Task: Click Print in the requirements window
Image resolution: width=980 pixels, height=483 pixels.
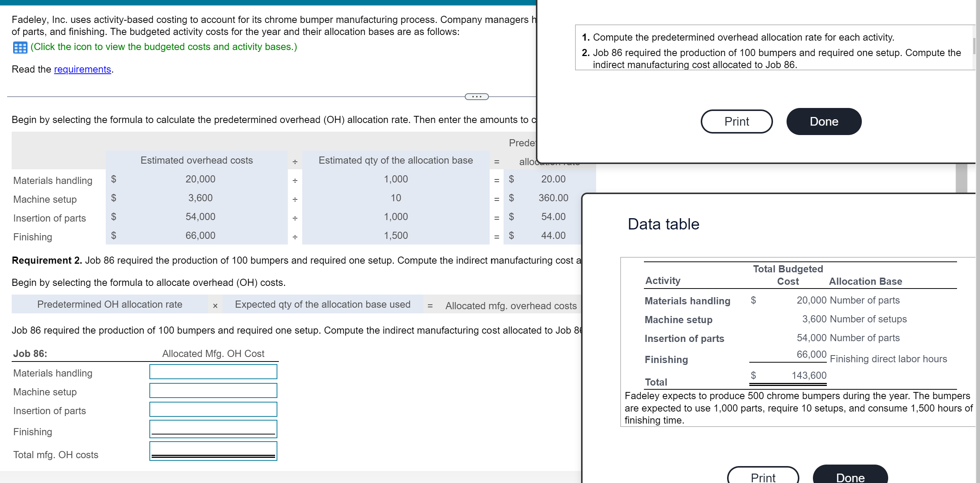Action: [x=736, y=122]
